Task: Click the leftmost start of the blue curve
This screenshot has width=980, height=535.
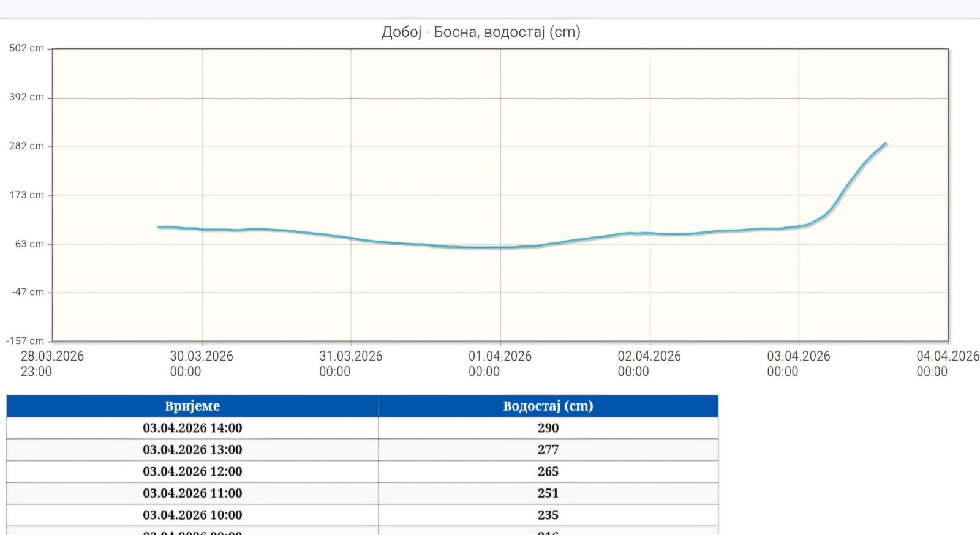Action: coord(159,227)
